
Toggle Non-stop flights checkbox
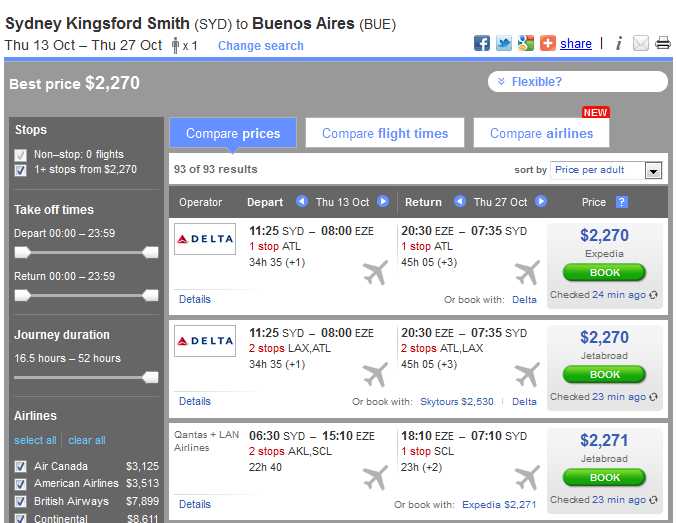pos(20,155)
